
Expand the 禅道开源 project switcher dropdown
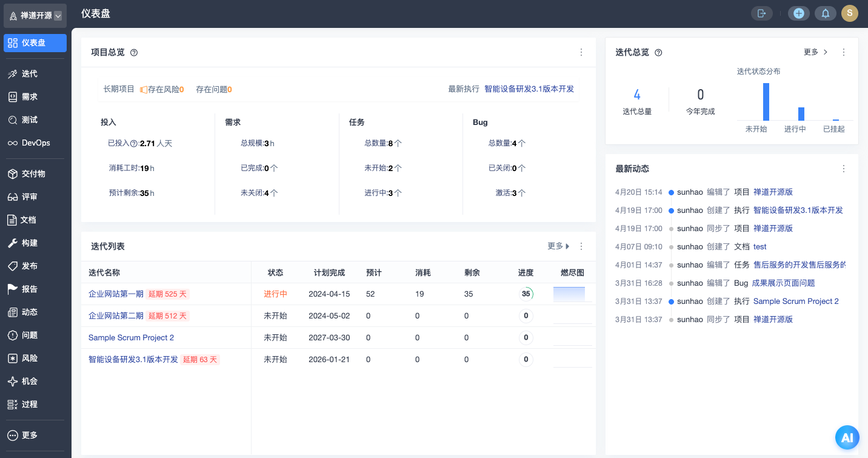pos(58,16)
